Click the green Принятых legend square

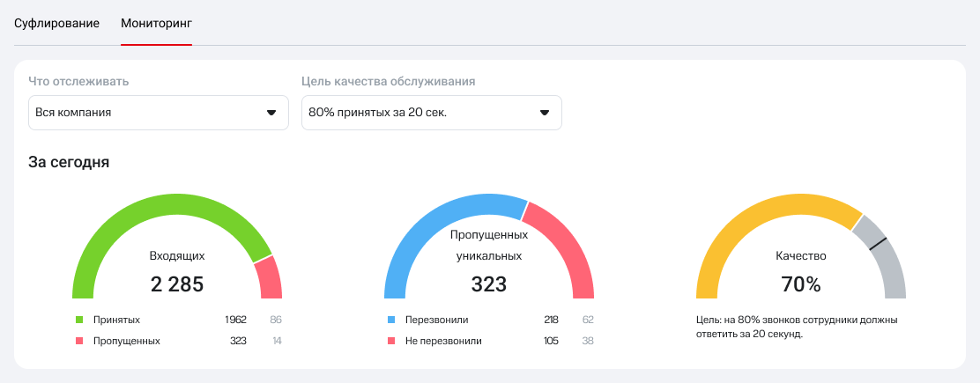click(79, 320)
